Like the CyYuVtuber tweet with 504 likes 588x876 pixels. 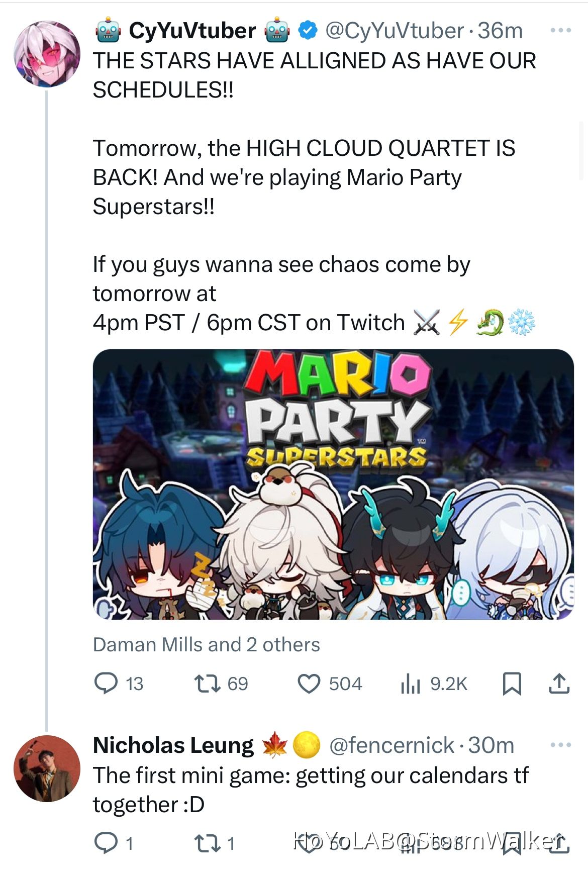tap(330, 684)
